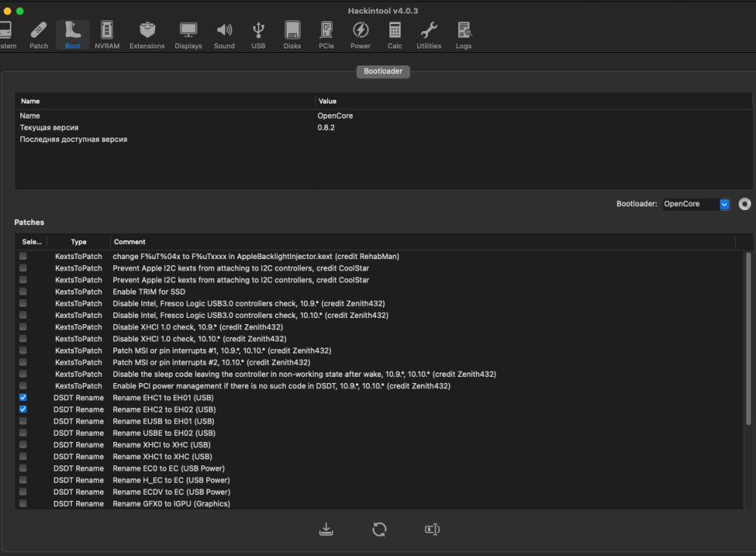Select Disable XHCI 1.0 check 10.10 row
756x556 pixels.
[x=380, y=338]
